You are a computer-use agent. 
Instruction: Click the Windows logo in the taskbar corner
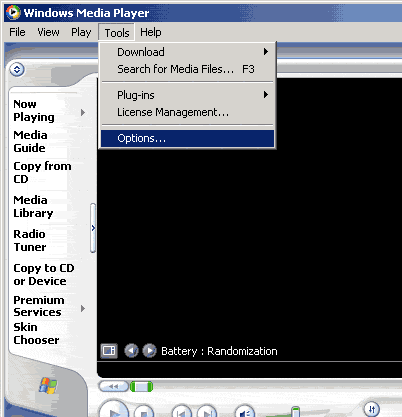tap(48, 386)
